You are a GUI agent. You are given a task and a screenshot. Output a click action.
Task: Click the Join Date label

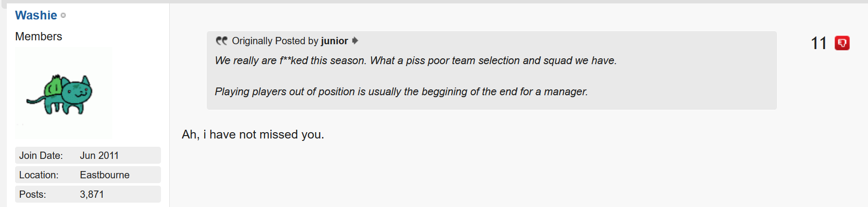click(x=41, y=155)
